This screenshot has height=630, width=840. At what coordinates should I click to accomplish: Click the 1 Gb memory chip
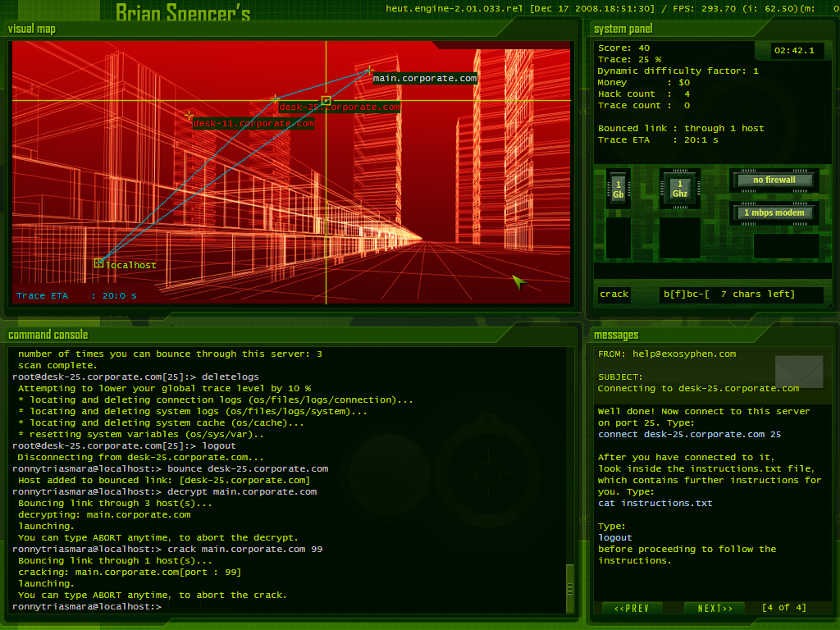[x=618, y=189]
